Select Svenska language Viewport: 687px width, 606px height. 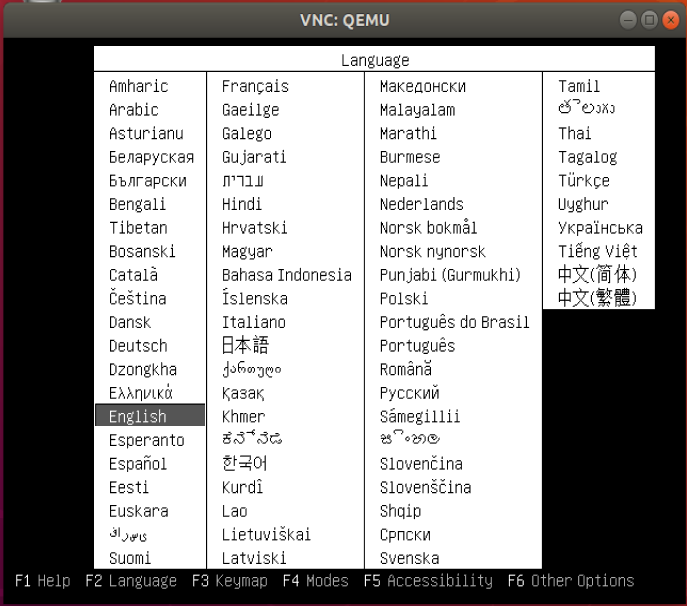tap(409, 558)
